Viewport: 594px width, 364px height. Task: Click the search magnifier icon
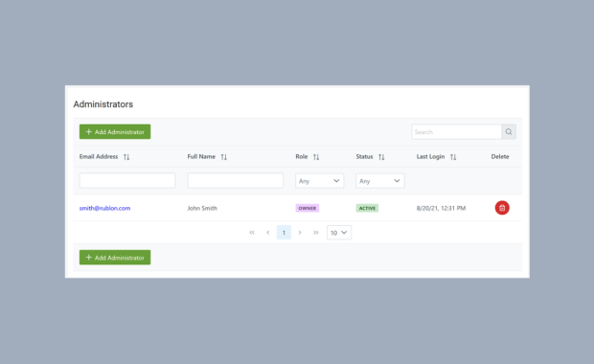click(509, 132)
